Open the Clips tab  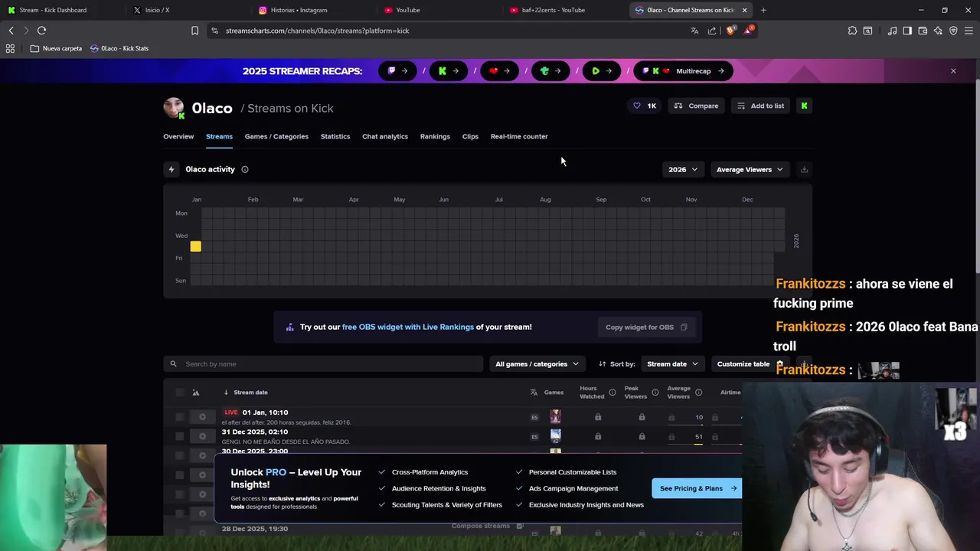[x=470, y=136]
